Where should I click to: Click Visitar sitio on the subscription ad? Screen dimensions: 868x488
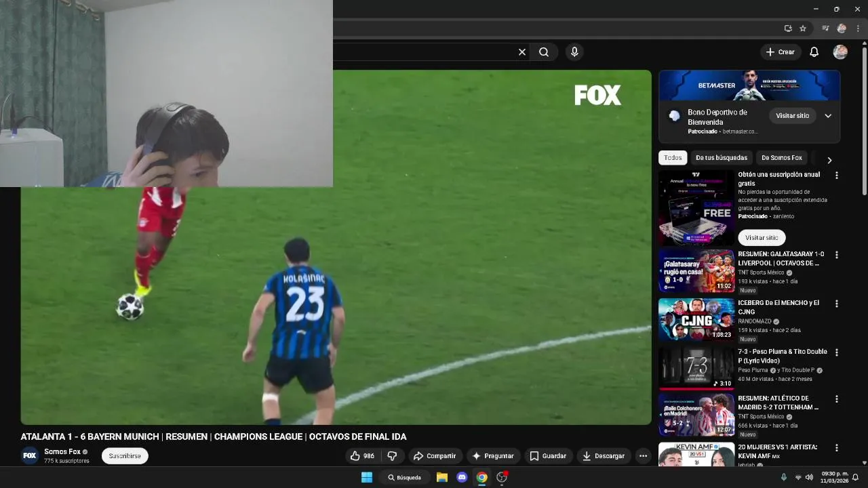(762, 238)
